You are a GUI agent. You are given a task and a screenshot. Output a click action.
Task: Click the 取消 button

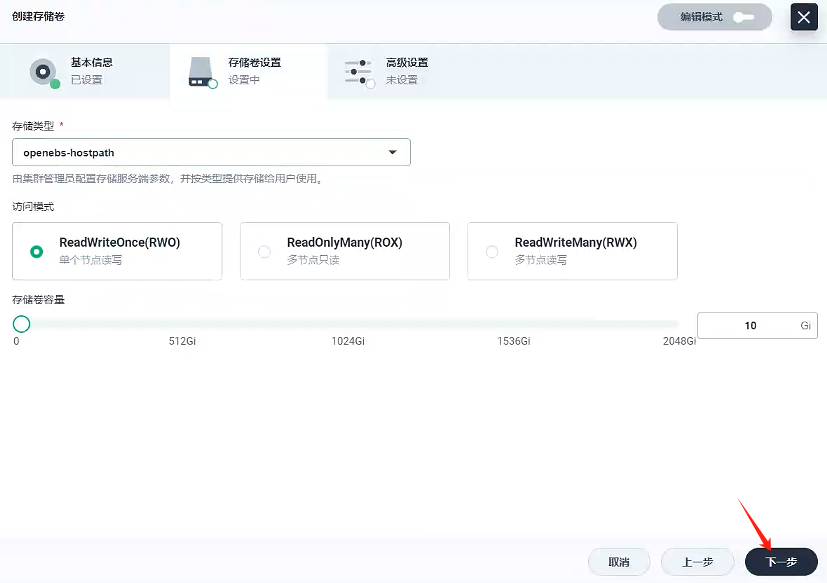click(x=619, y=562)
